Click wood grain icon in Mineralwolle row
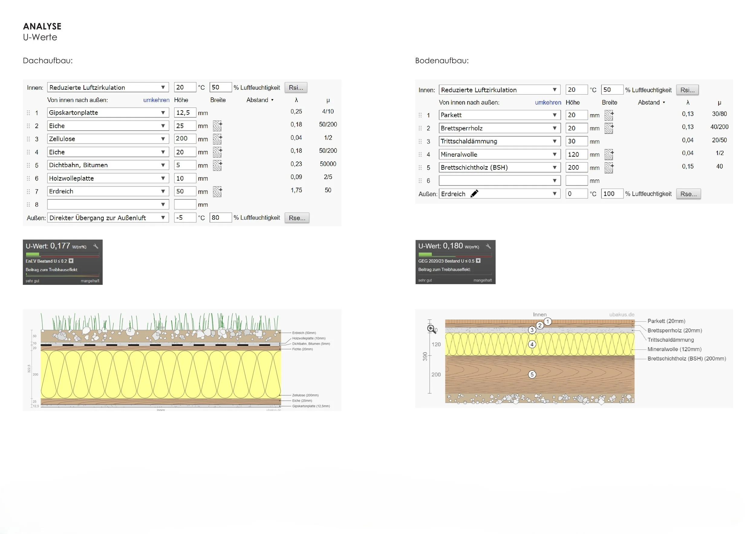 (609, 154)
